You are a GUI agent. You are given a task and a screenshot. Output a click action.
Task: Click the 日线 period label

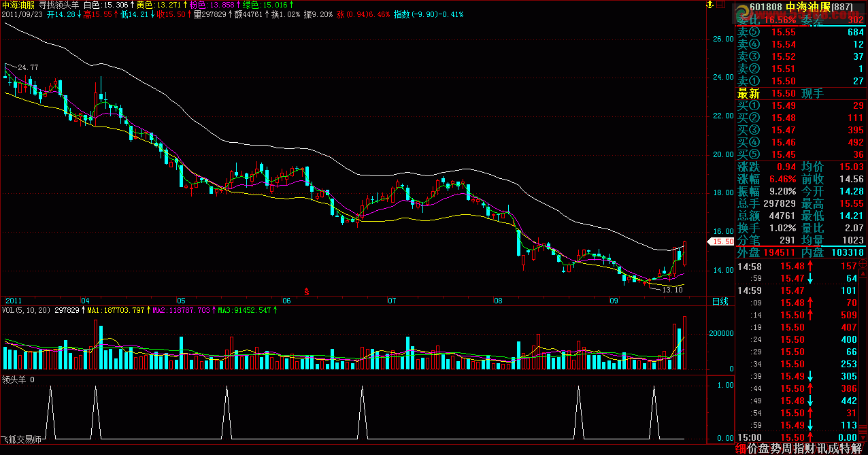[x=720, y=301]
